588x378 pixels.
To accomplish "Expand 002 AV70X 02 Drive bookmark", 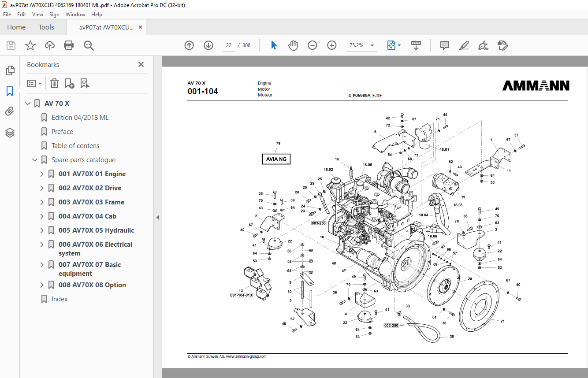I will click(42, 188).
